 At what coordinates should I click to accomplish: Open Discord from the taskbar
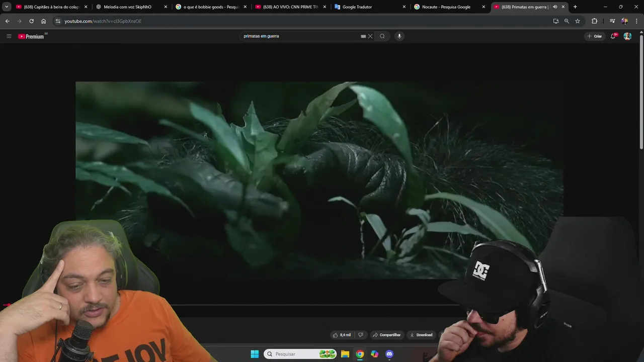pos(389,354)
